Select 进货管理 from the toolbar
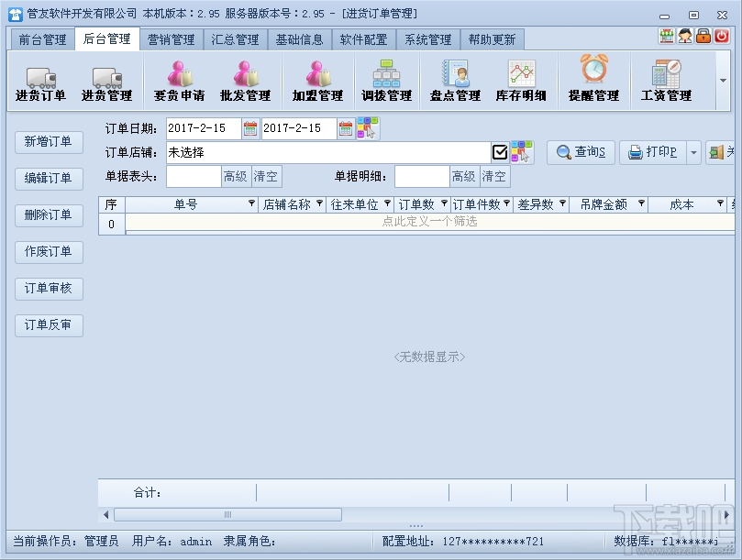This screenshot has height=560, width=742. 108,81
